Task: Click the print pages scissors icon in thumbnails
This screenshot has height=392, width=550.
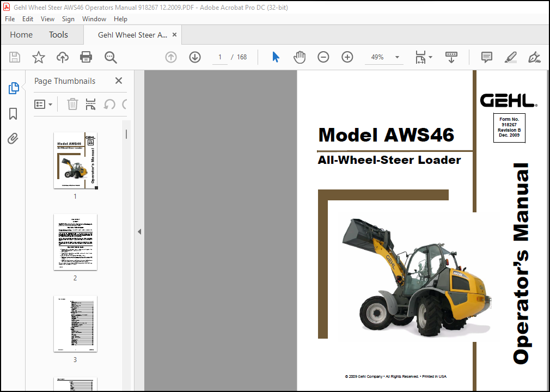Action: click(x=90, y=104)
